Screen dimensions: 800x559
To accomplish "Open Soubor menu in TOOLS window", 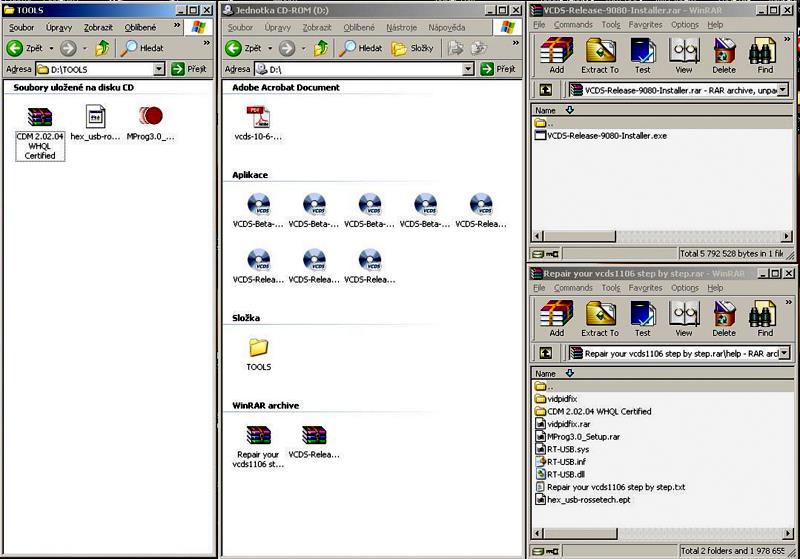I will point(21,28).
